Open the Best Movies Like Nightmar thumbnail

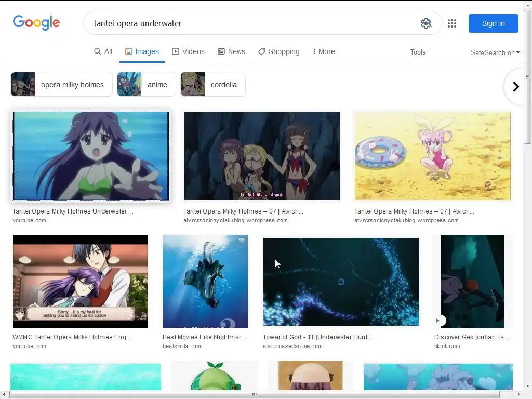205,281
